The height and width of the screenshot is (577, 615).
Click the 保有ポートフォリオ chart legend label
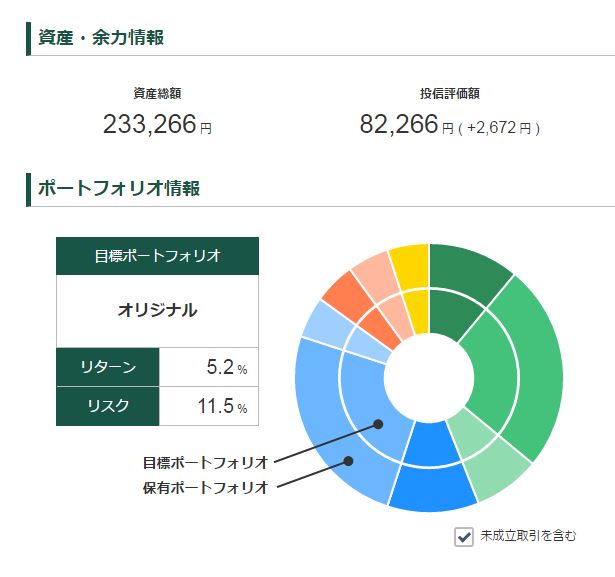(205, 488)
